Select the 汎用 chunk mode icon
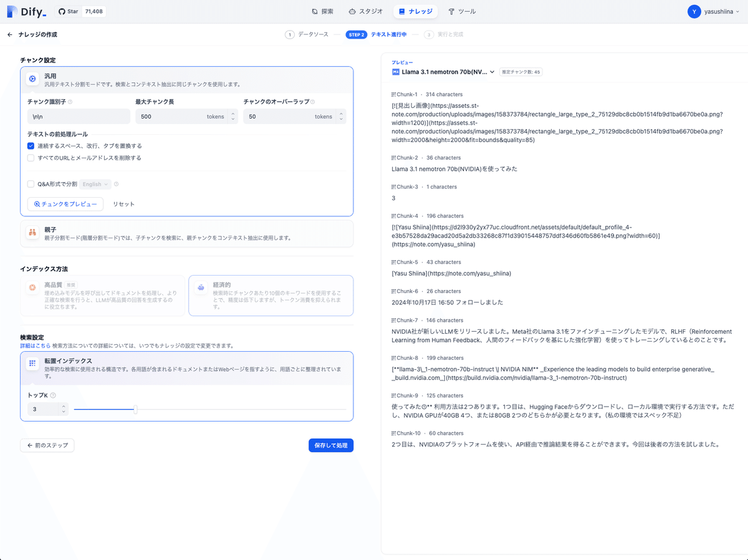Image resolution: width=748 pixels, height=560 pixels. [x=32, y=79]
